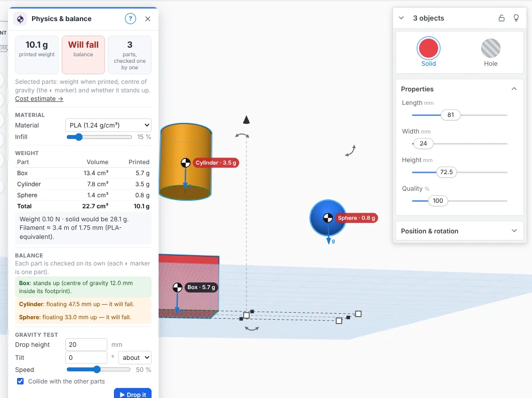Screen dimensions: 532x398
Task: Click the Length slider handle showing 81
Action: coord(451,115)
